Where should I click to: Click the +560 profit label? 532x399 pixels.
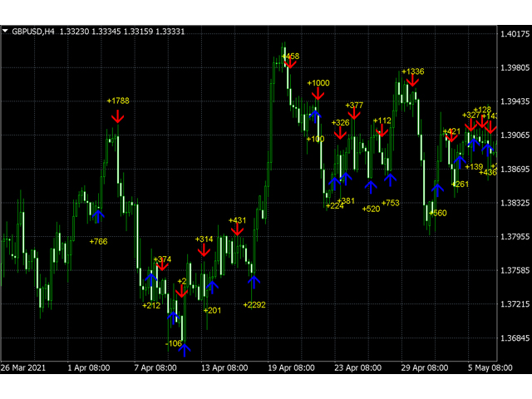coord(438,213)
